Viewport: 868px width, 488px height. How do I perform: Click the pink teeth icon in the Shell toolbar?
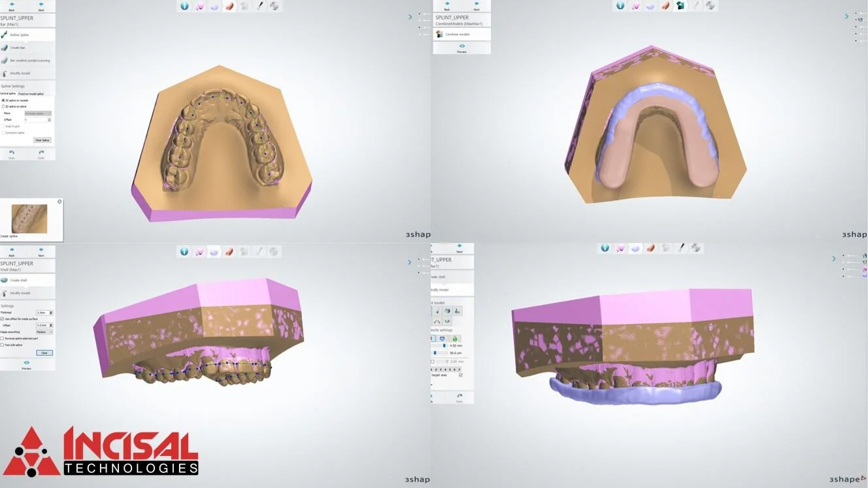[199, 252]
